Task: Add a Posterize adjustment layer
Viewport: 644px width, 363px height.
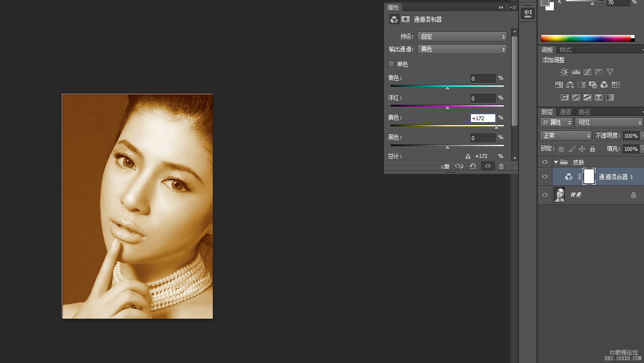Action: click(x=576, y=98)
